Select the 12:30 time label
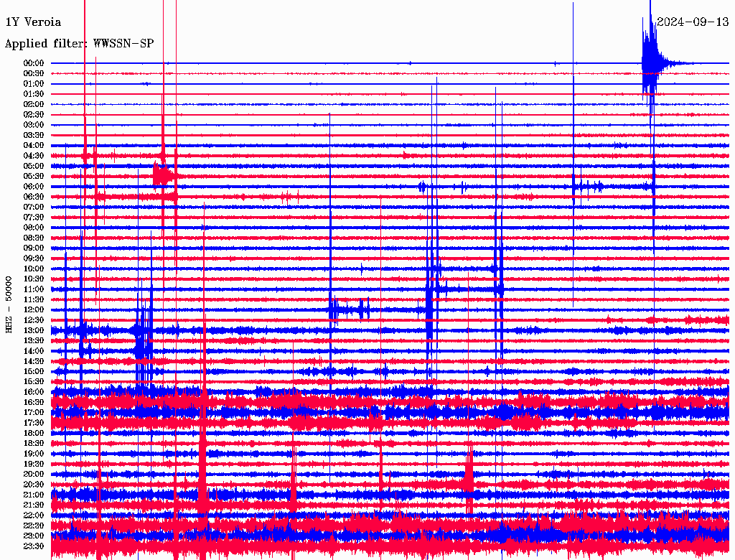Image resolution: width=735 pixels, height=560 pixels. click(x=34, y=320)
